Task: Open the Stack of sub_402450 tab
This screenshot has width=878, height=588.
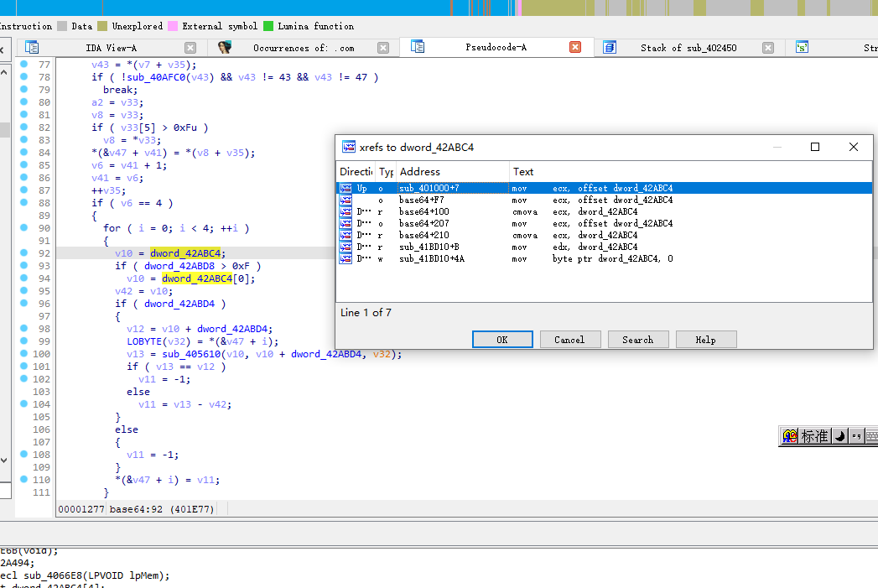Action: pos(688,48)
